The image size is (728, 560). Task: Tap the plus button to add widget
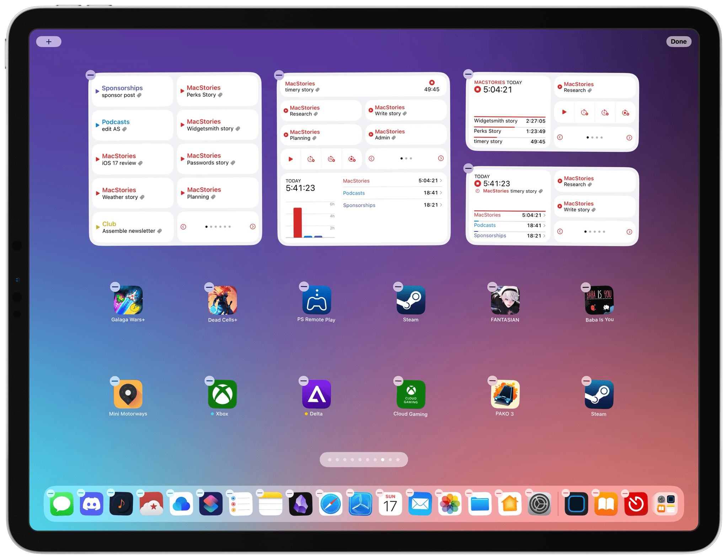49,42
